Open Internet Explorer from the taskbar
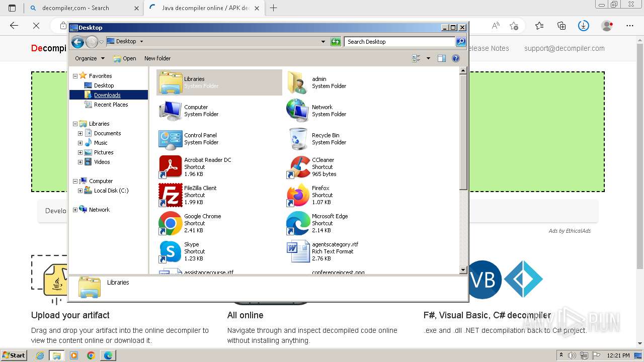Viewport: 644px width, 362px height. 40,355
